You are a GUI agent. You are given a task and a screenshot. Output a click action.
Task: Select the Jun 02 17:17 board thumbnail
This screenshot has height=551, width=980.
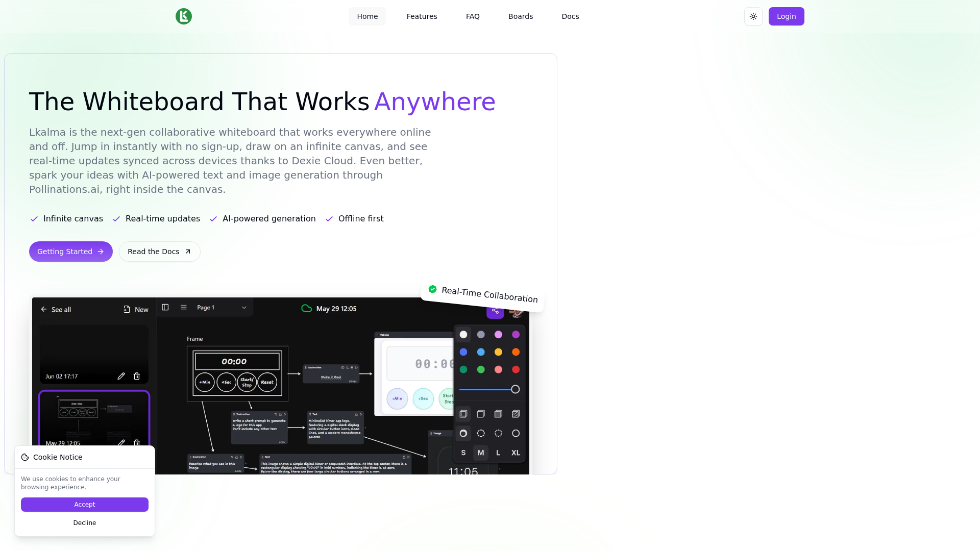[94, 354]
